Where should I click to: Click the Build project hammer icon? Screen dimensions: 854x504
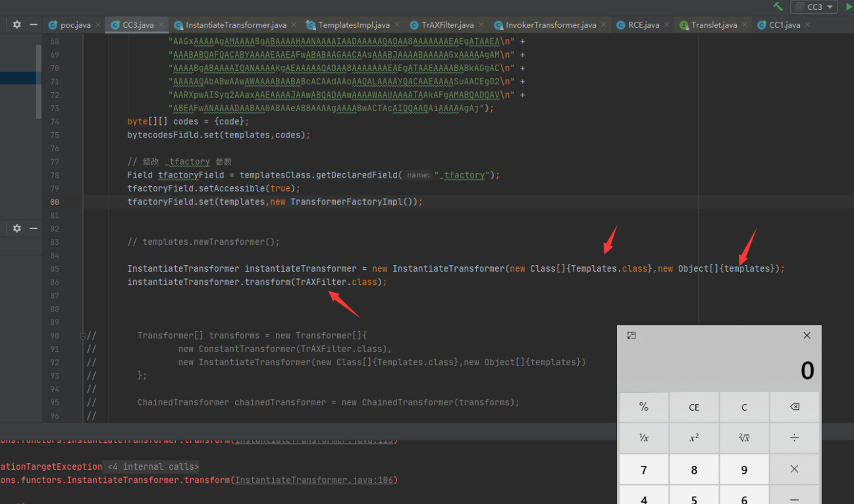[778, 7]
